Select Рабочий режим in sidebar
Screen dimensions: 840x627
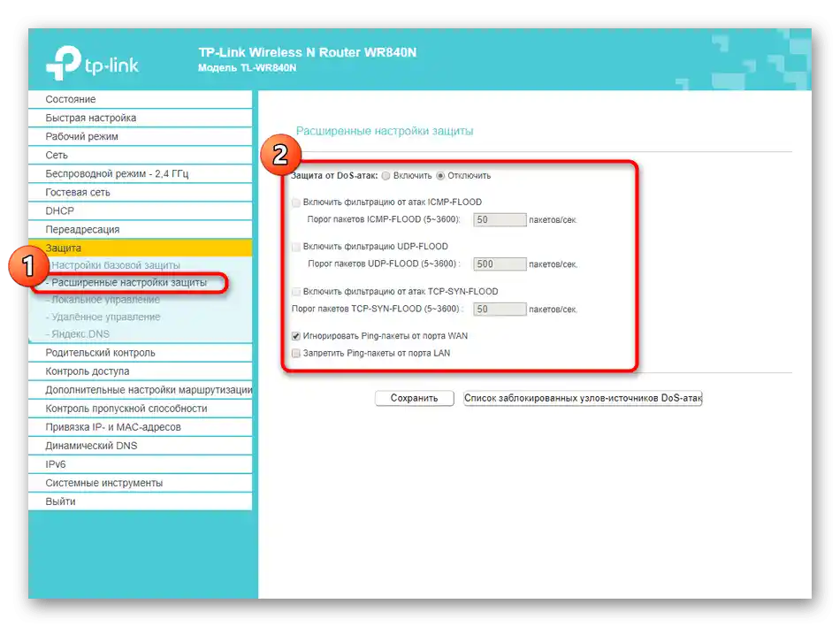pos(140,137)
